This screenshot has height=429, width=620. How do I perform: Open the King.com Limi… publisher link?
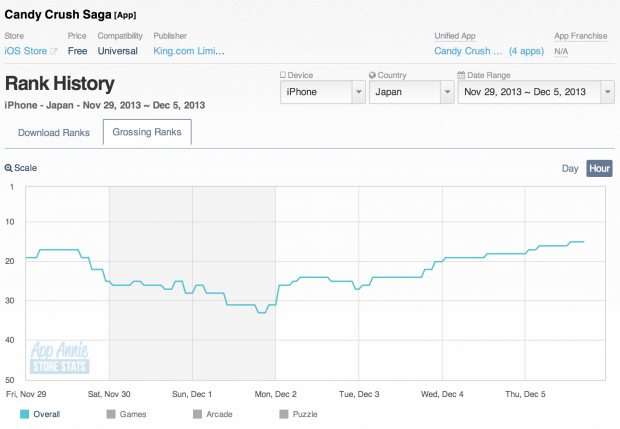(189, 51)
